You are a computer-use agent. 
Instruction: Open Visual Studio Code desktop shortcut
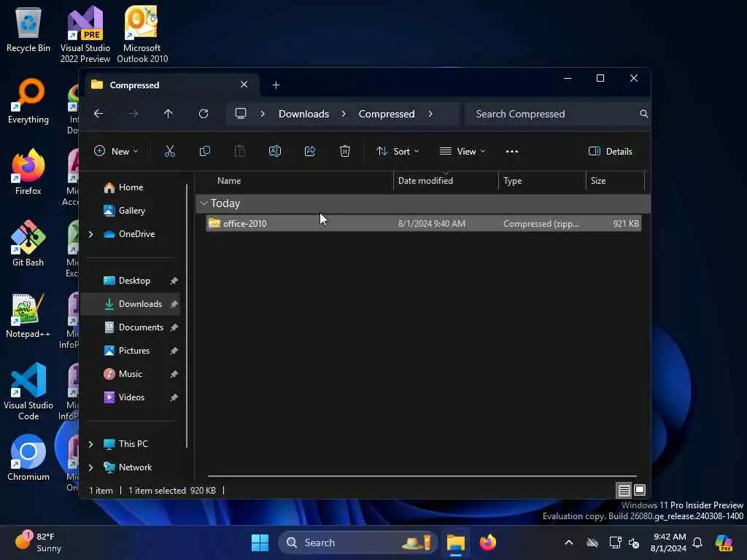pyautogui.click(x=28, y=392)
